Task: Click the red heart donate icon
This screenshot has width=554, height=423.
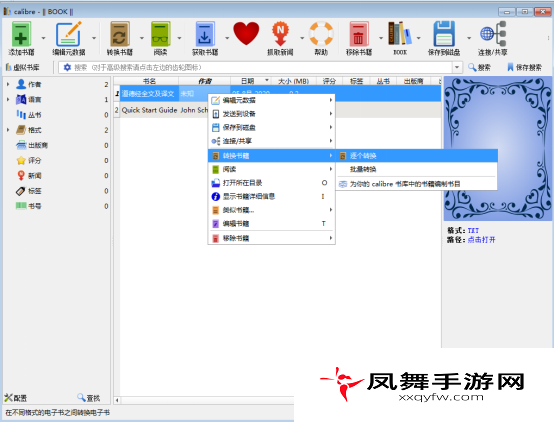Action: coord(246,34)
